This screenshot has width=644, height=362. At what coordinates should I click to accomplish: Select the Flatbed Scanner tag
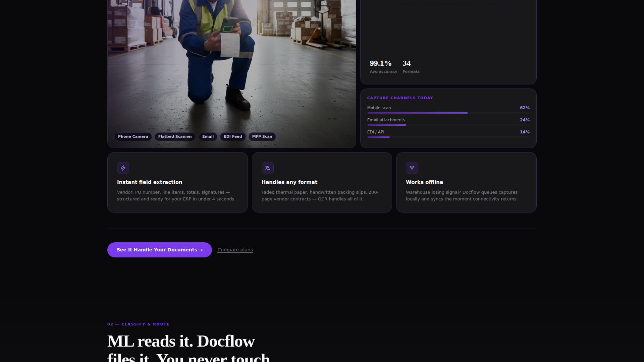coord(175,136)
